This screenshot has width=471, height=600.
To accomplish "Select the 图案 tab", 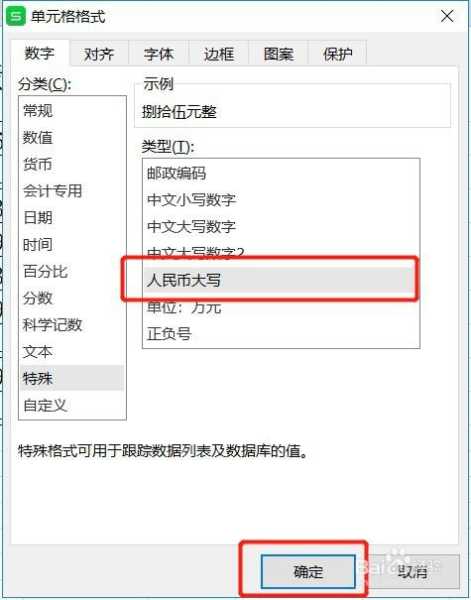I will click(x=279, y=54).
